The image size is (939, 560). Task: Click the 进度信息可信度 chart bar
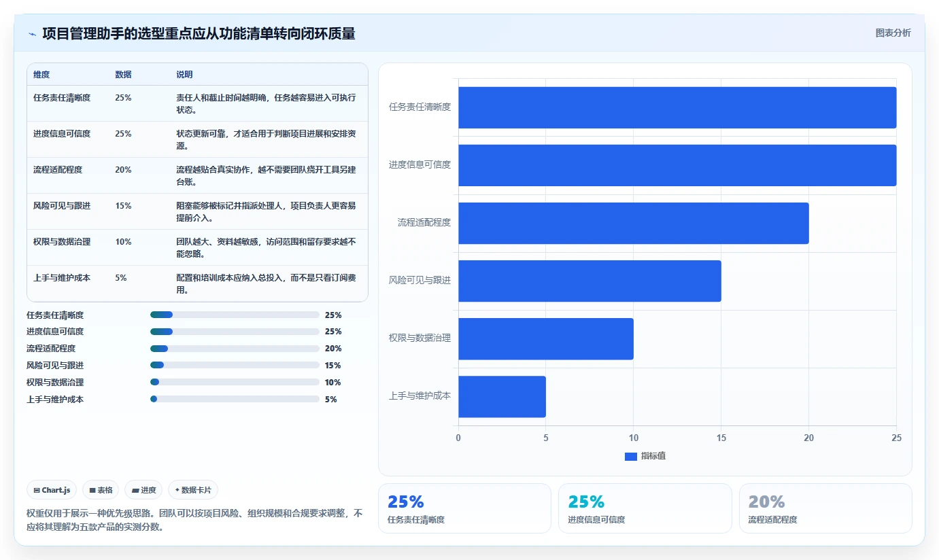pyautogui.click(x=677, y=165)
